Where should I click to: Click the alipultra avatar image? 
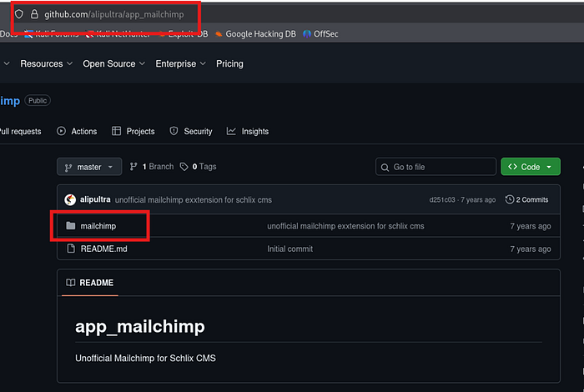coord(70,200)
